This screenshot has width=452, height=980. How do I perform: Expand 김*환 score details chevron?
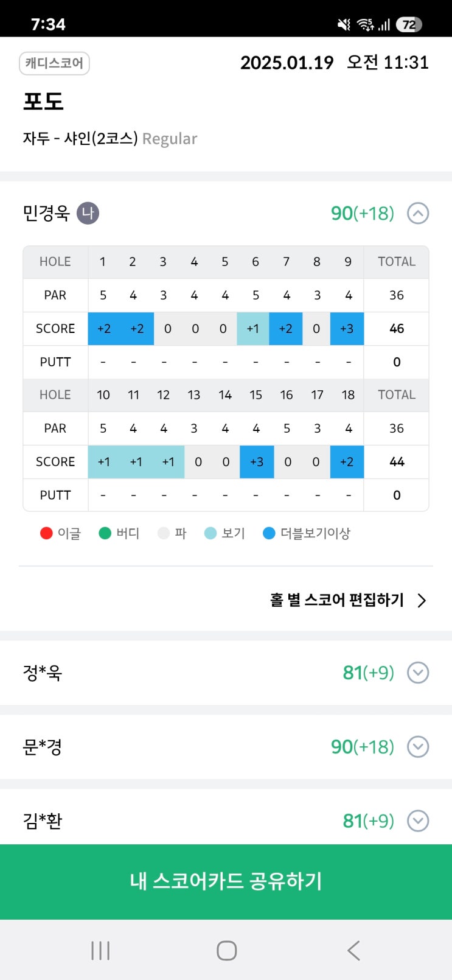coord(418,821)
